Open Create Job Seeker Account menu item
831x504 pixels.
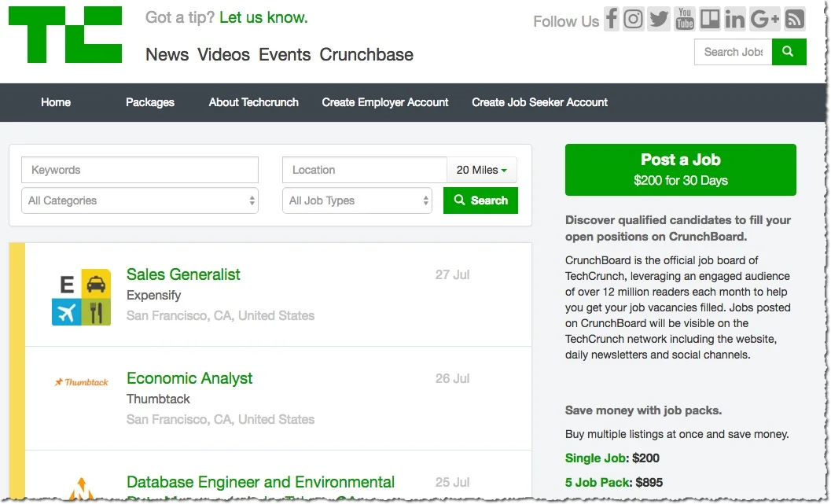coord(539,102)
